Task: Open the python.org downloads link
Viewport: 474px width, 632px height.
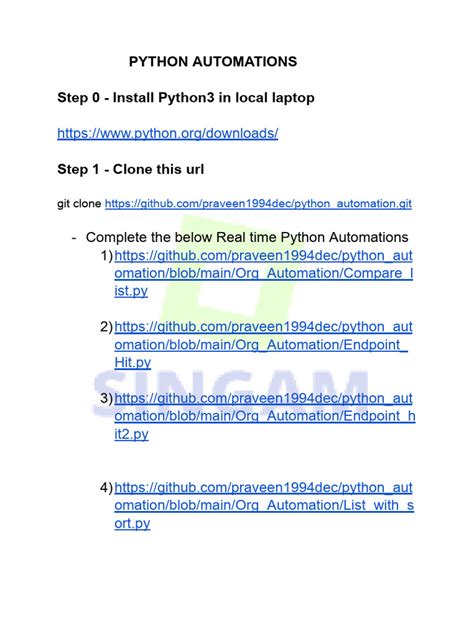Action: point(168,133)
